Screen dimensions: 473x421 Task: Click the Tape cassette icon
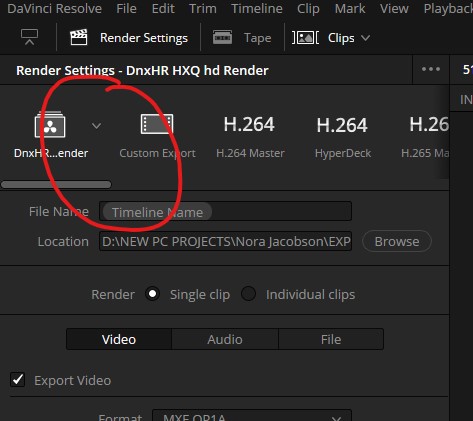point(222,37)
